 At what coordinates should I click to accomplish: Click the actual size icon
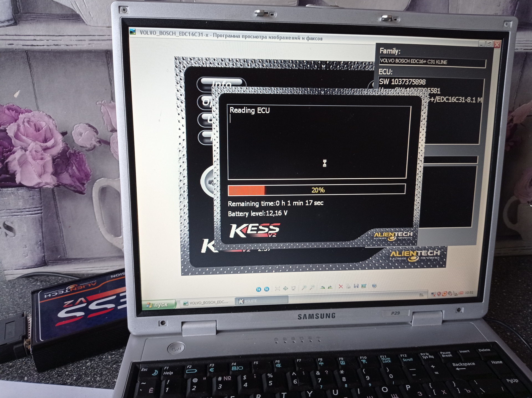(x=285, y=289)
